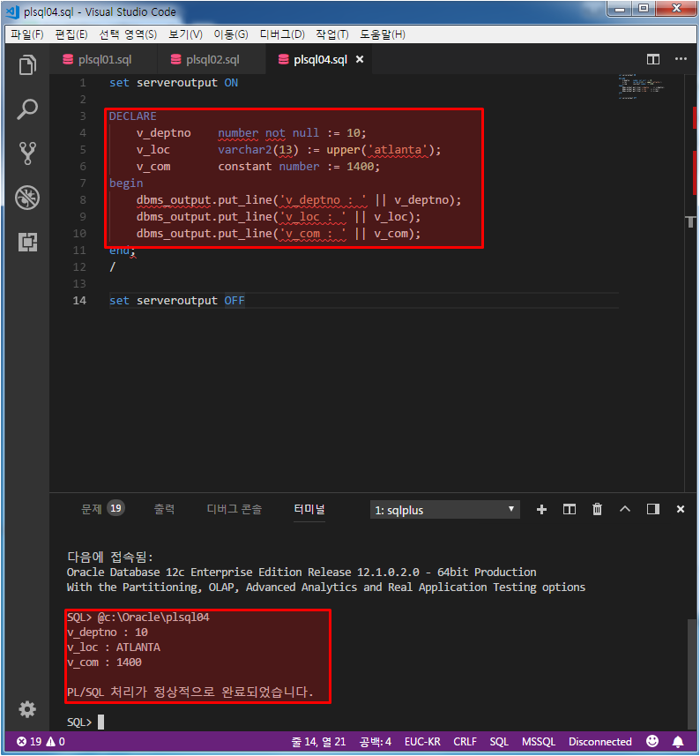The height and width of the screenshot is (756, 700).
Task: Click line number 14 in gutter
Action: [x=79, y=301]
